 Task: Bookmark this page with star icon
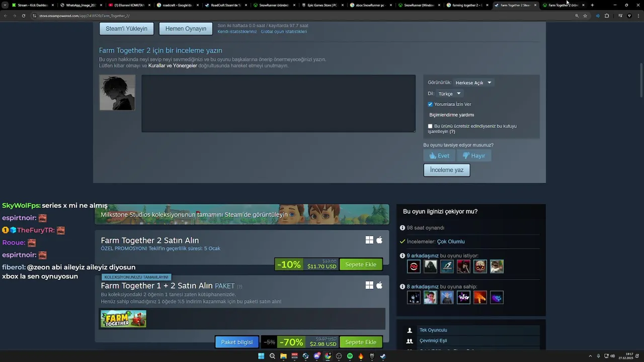coord(585,16)
